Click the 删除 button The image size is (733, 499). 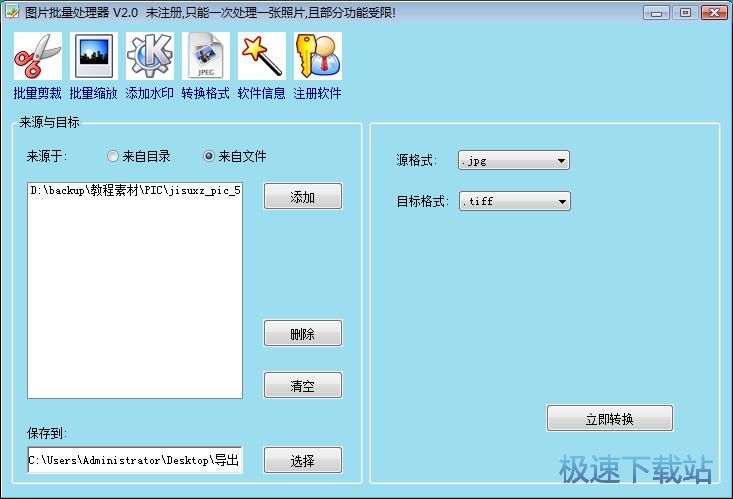click(303, 333)
